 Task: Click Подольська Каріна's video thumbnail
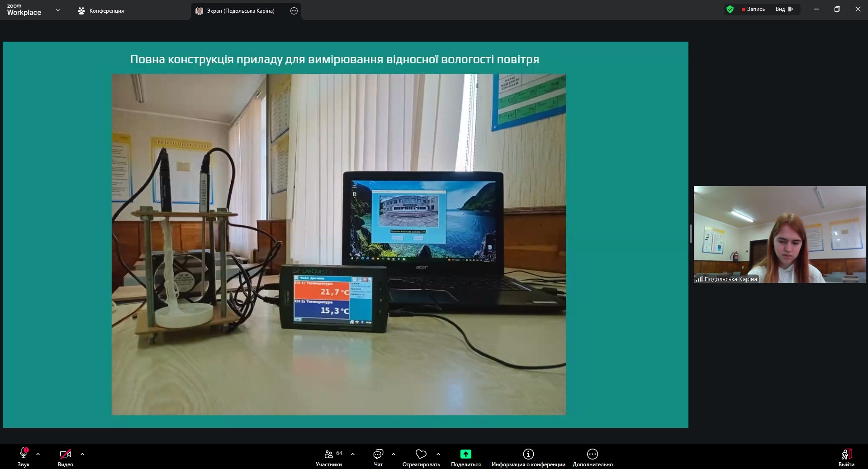click(x=779, y=234)
